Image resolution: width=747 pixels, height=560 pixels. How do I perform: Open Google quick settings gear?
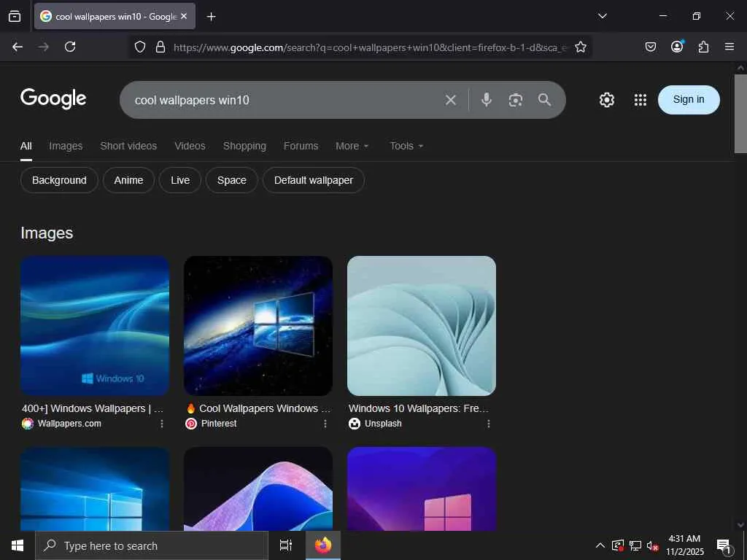606,100
